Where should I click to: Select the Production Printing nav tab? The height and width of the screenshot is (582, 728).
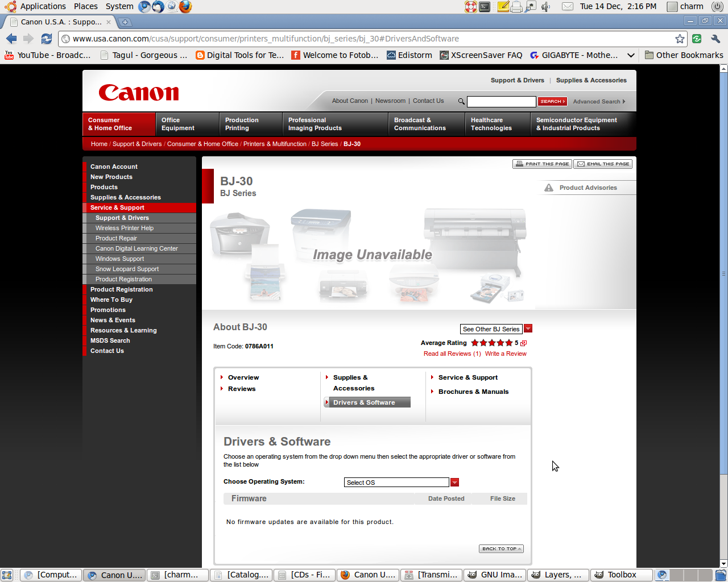(251, 124)
